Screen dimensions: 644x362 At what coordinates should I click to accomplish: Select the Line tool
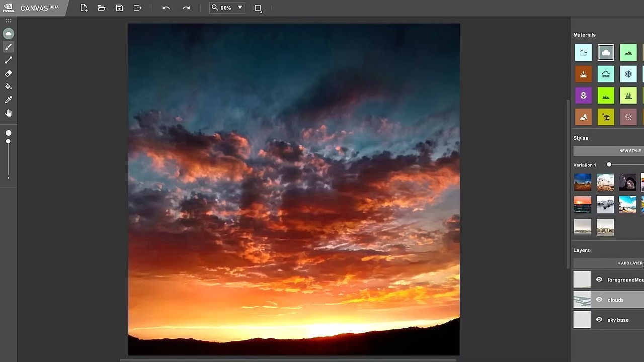(9, 60)
